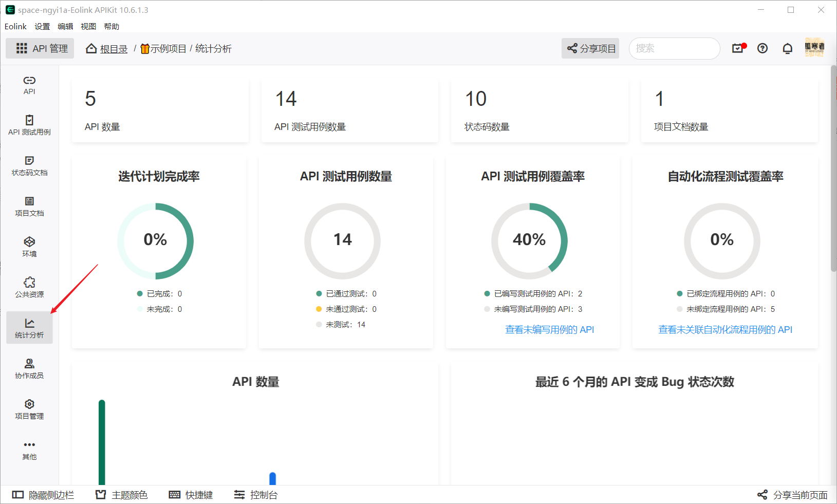The height and width of the screenshot is (504, 837).
Task: Open the API 测试用例 sidebar panel
Action: [x=29, y=125]
